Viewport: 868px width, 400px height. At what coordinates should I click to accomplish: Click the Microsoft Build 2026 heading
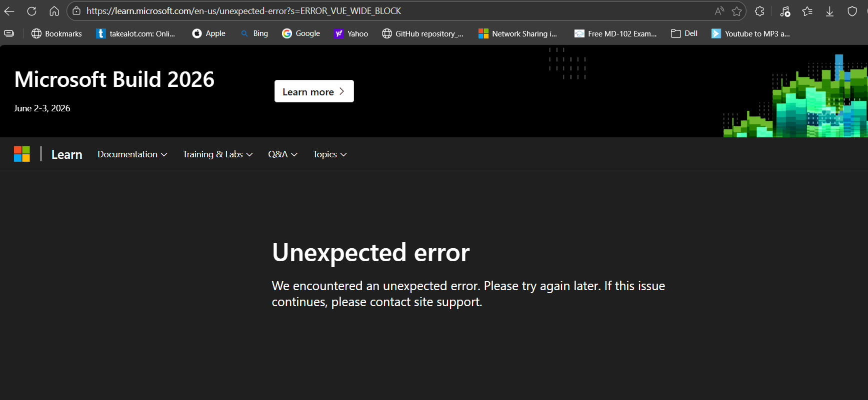pos(114,79)
